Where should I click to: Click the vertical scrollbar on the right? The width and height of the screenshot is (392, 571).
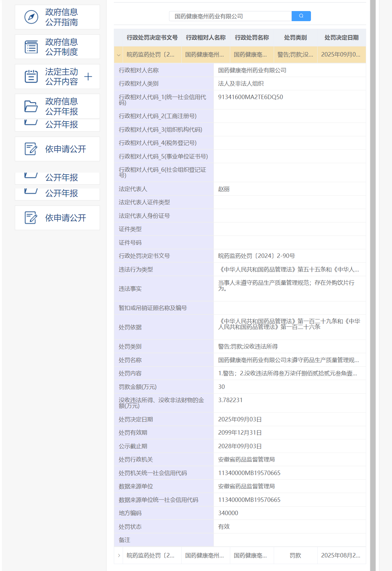(x=373, y=285)
